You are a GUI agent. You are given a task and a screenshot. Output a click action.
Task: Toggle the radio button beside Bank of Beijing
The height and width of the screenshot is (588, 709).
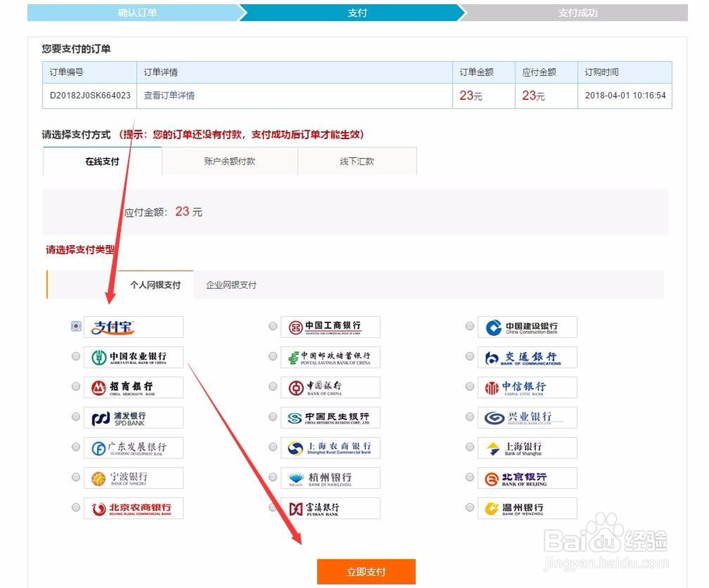point(469,477)
